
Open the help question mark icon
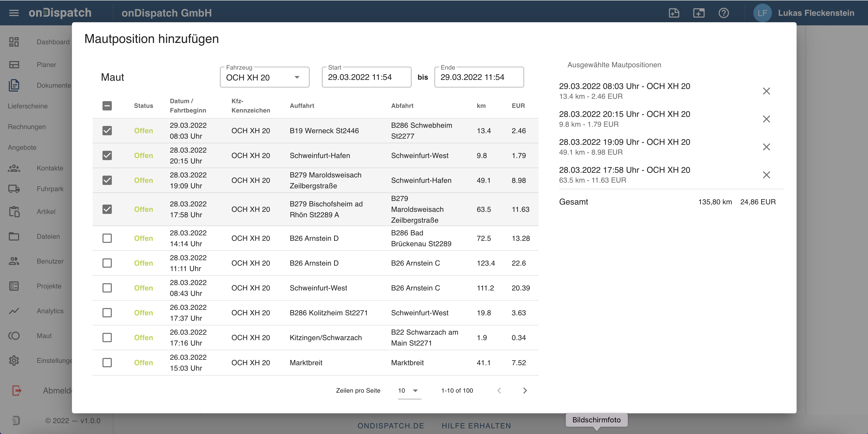click(723, 13)
